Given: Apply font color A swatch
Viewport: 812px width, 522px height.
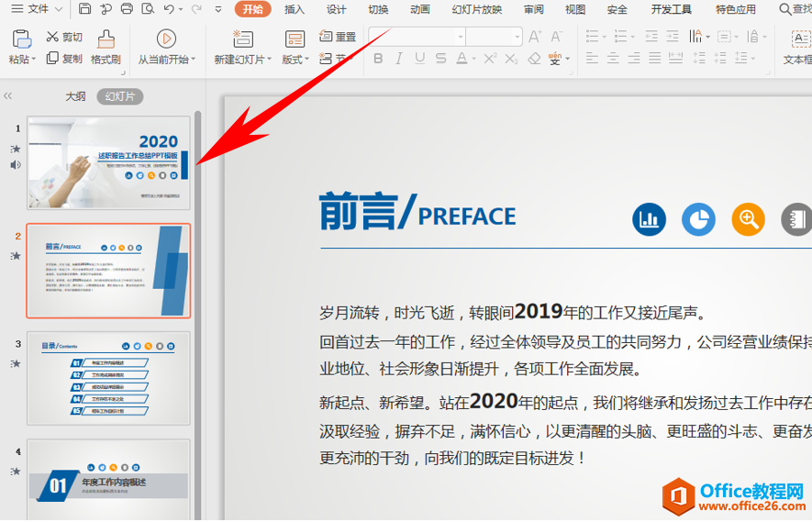Looking at the screenshot, I should (x=462, y=59).
